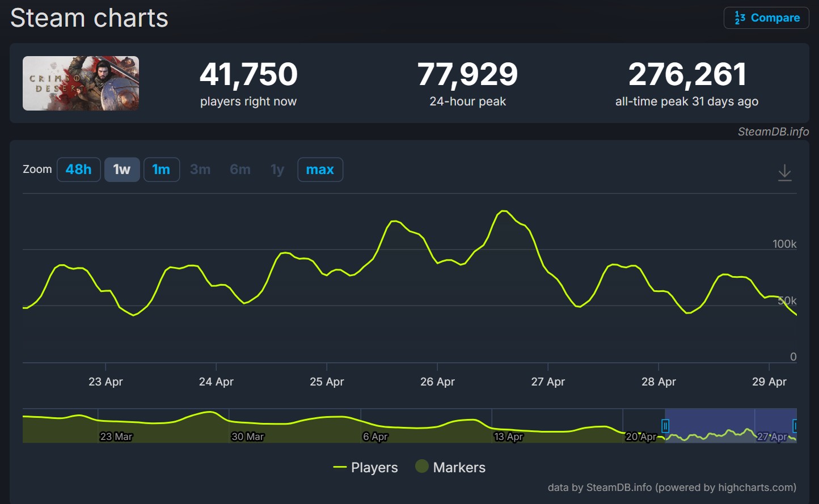Screen dimensions: 819x504
Task: Show the max time range
Action: (320, 170)
